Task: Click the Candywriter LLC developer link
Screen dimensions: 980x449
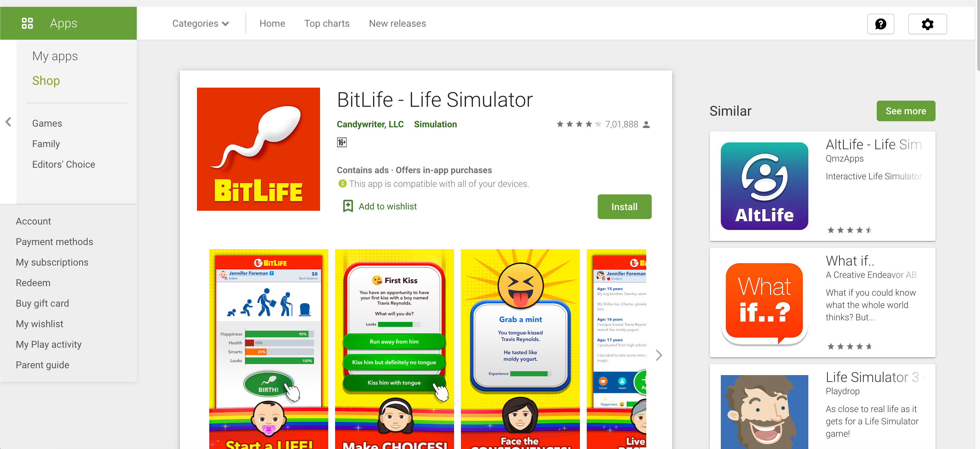Action: pos(369,123)
